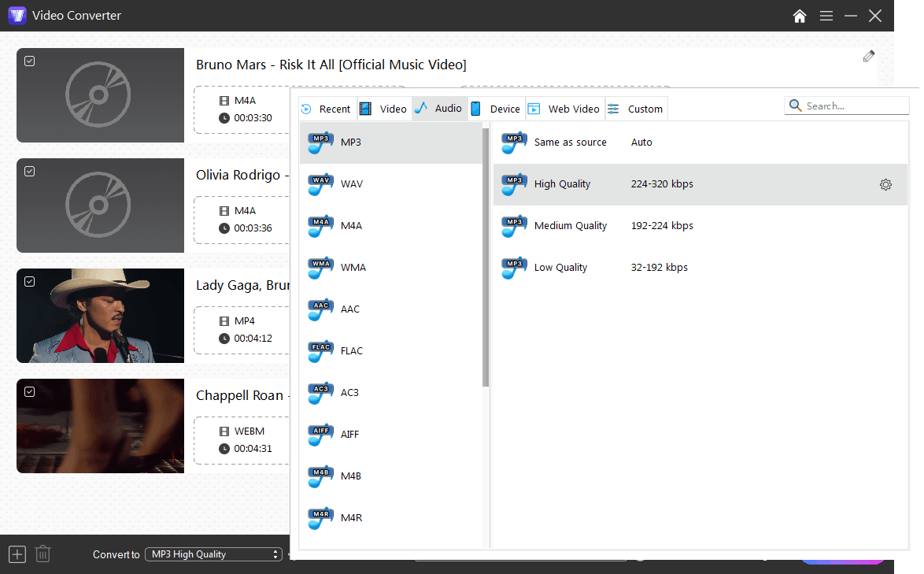Open the Custom tab
The height and width of the screenshot is (574, 924).
coord(637,109)
